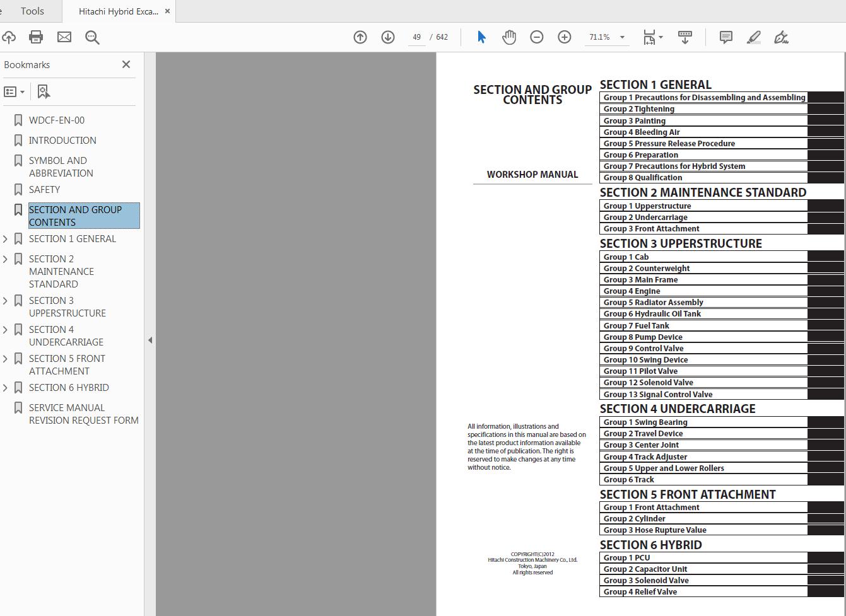Open SERVICE MANUAL REVISION REQUEST FORM bookmark
The width and height of the screenshot is (846, 616).
pos(84,414)
